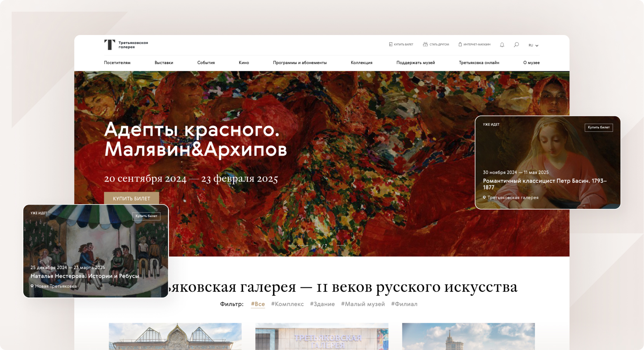Open the third thumbnail with cloudy sky
The height and width of the screenshot is (350, 644).
pyautogui.click(x=468, y=336)
